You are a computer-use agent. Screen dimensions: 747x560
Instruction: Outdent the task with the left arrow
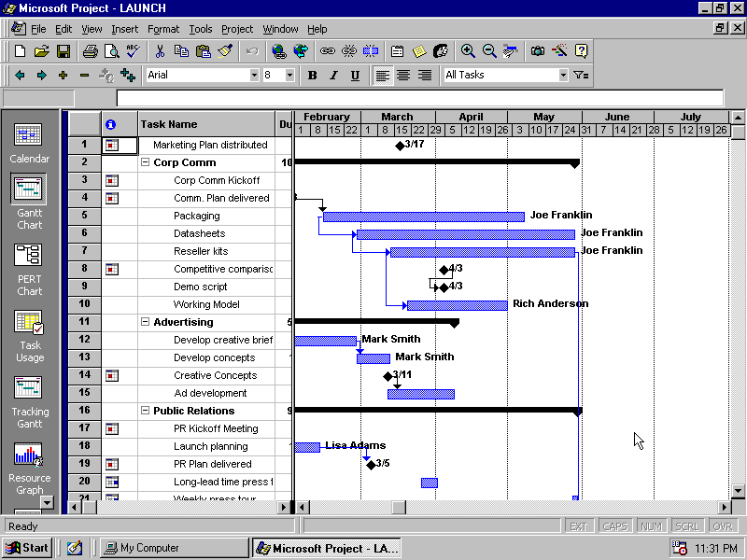(x=20, y=76)
